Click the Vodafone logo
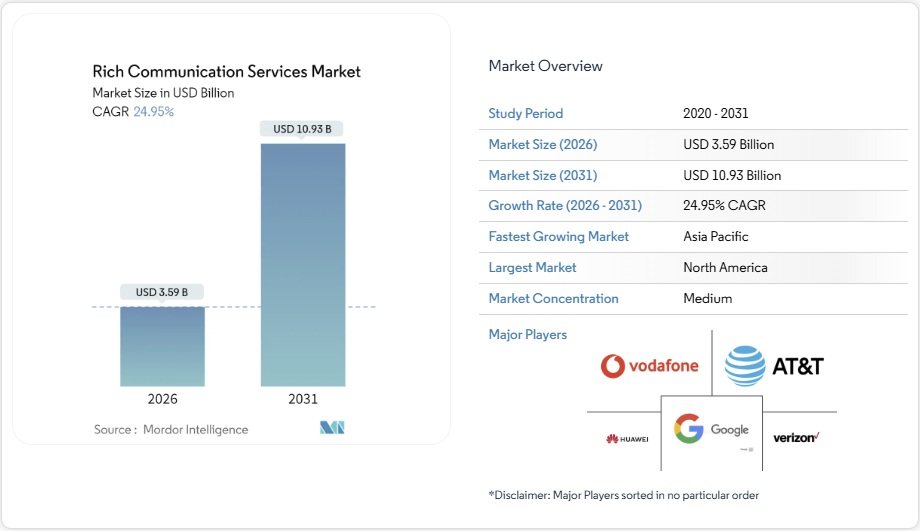The width and height of the screenshot is (920, 531). click(649, 366)
